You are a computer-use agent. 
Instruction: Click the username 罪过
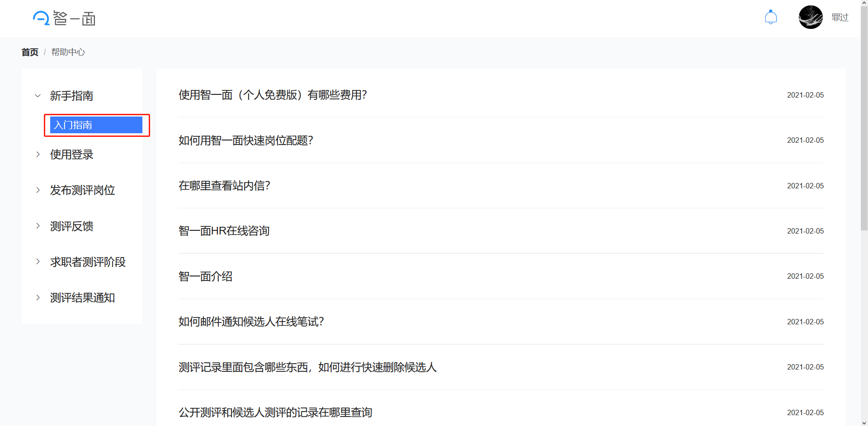coord(840,17)
